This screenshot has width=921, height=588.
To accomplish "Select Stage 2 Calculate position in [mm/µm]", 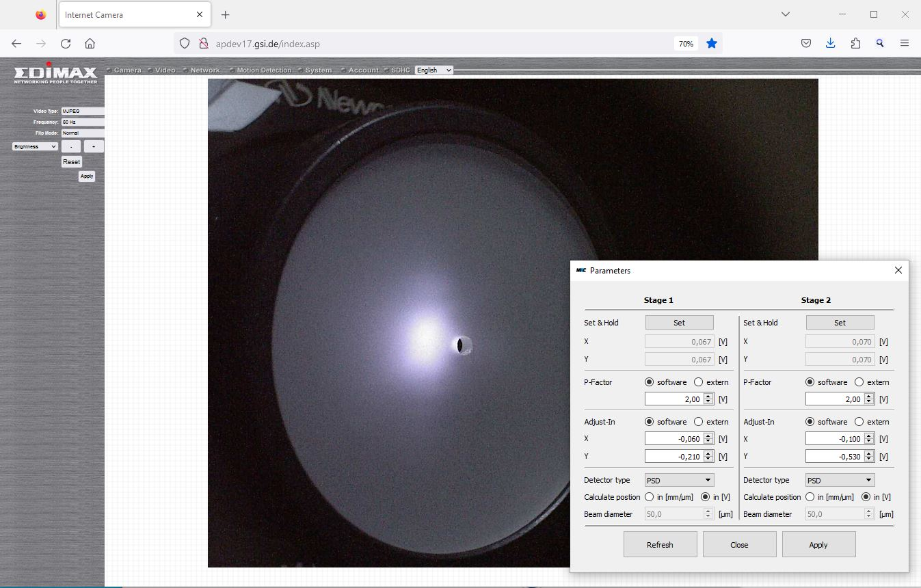I will pyautogui.click(x=810, y=497).
